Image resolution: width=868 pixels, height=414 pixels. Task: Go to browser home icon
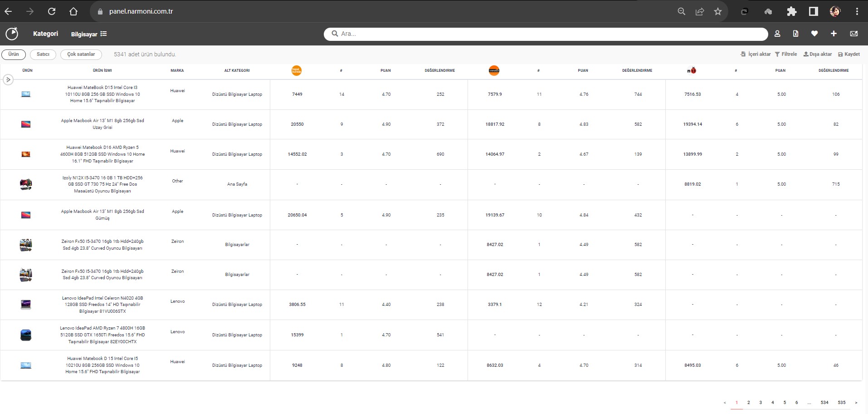(x=73, y=11)
